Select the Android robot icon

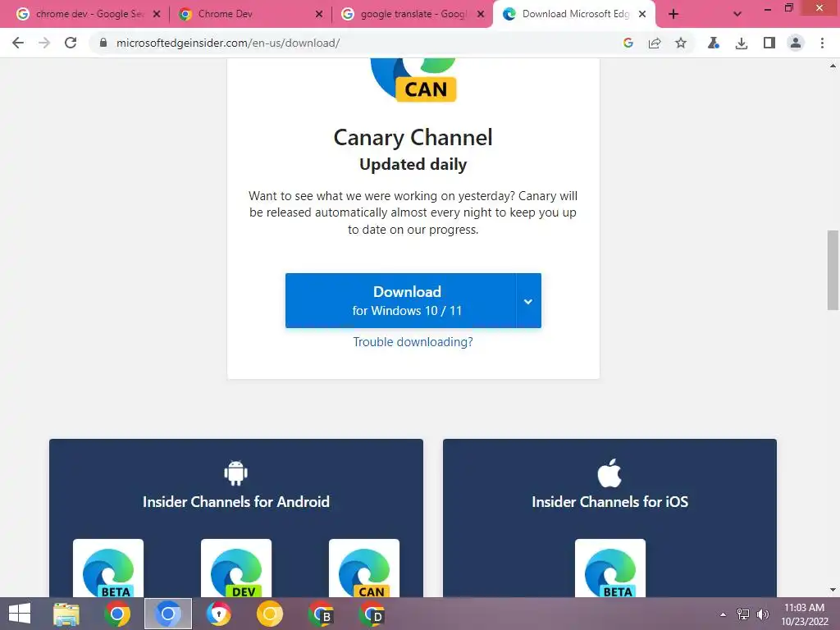click(x=235, y=473)
